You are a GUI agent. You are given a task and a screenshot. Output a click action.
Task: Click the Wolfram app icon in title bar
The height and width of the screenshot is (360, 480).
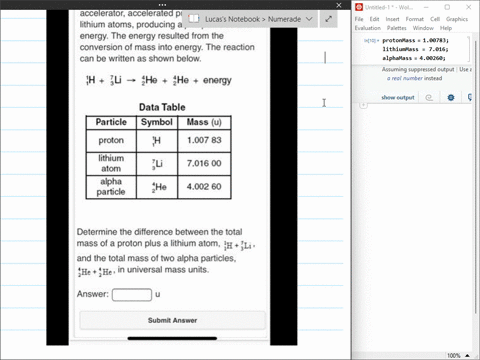359,7
